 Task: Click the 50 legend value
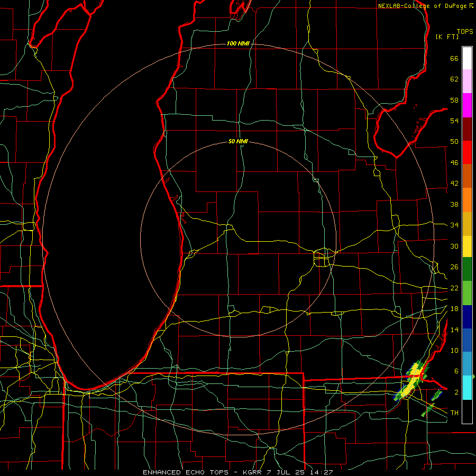[454, 142]
